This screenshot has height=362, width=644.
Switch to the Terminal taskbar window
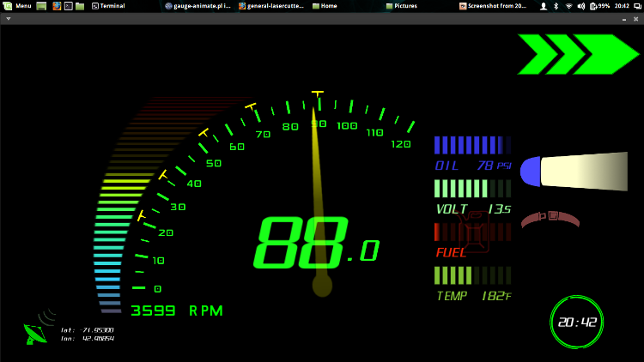(x=107, y=5)
